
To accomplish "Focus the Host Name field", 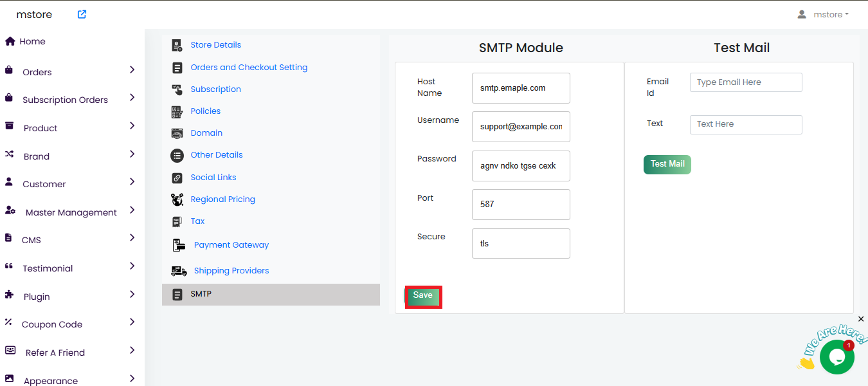I will [521, 88].
